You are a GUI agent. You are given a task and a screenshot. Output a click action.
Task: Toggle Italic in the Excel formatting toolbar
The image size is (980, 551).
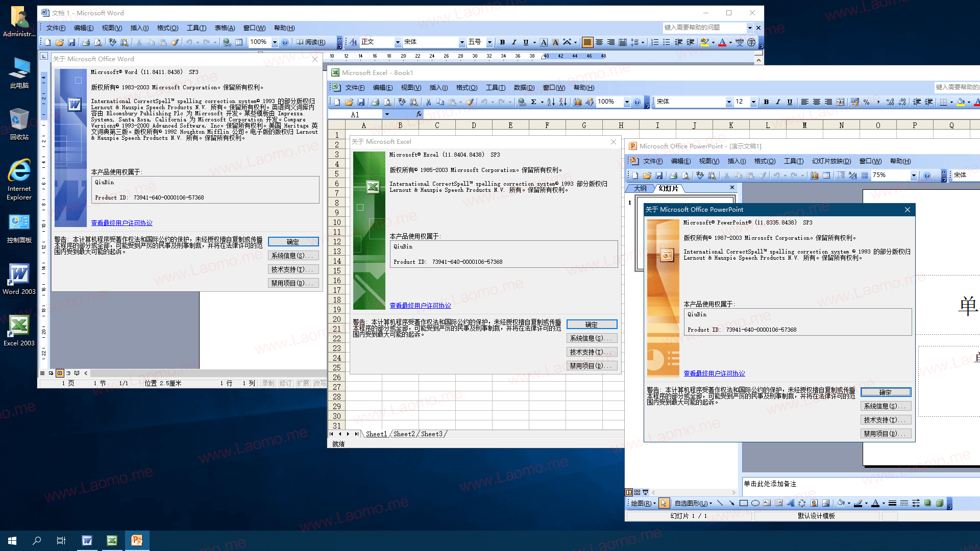pos(778,102)
